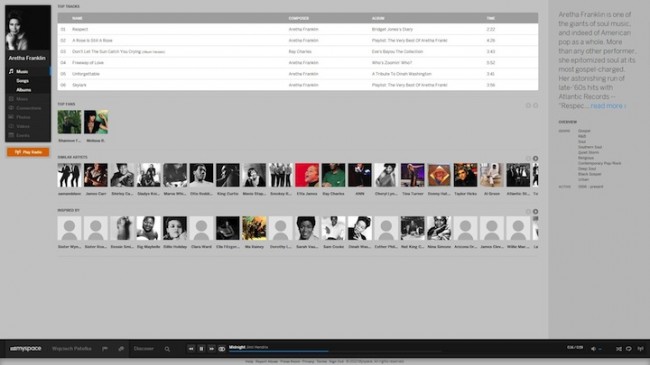Play the track Respect
The width and height of the screenshot is (650, 365).
80,29
